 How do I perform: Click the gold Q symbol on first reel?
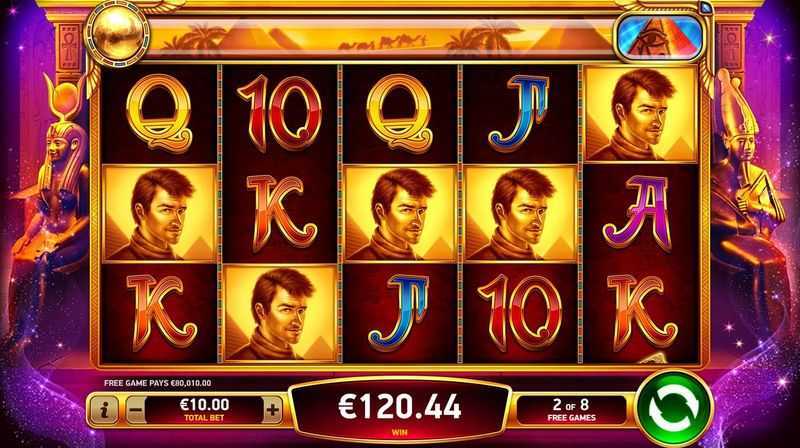coord(160,113)
